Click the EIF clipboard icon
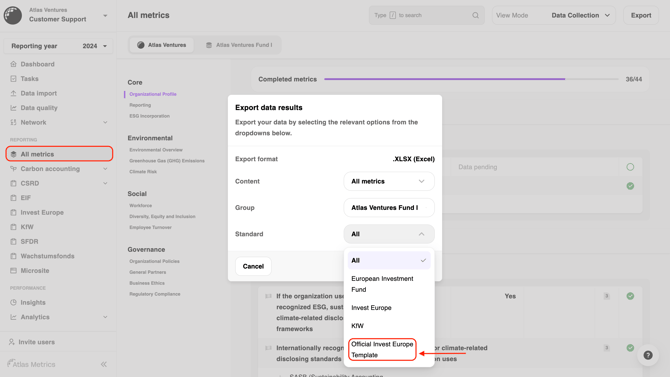Viewport: 670px width, 377px height. coord(13,198)
